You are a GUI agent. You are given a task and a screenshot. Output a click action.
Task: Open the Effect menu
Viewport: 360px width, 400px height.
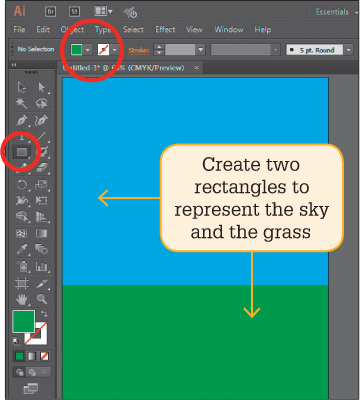click(165, 30)
